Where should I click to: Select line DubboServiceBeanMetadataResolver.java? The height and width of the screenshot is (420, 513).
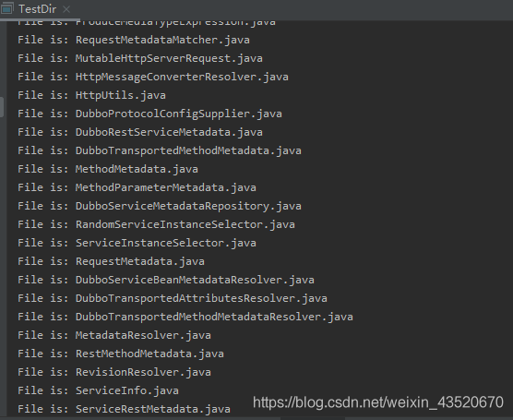point(166,280)
